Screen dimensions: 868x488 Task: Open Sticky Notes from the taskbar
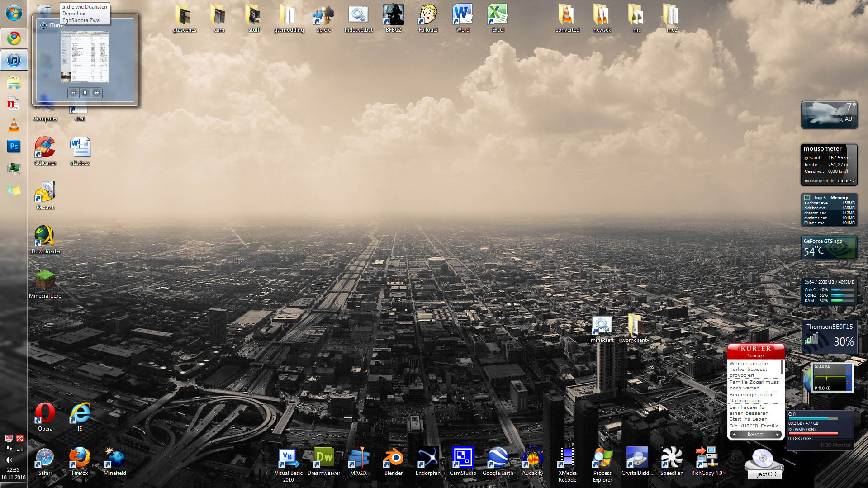click(x=14, y=190)
